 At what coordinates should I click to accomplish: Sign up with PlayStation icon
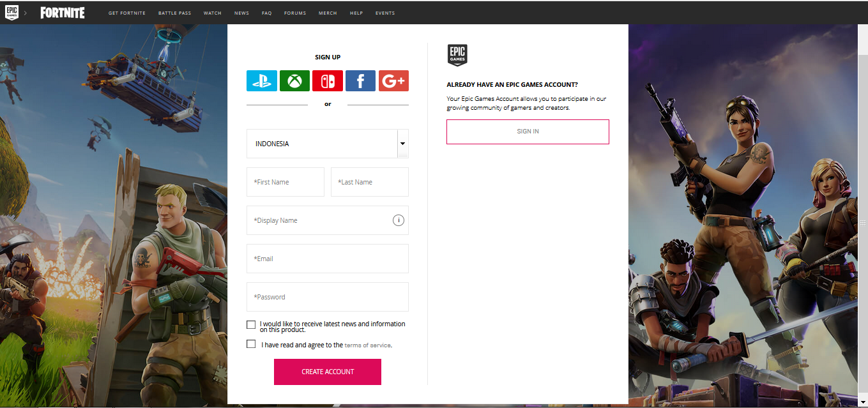(262, 81)
